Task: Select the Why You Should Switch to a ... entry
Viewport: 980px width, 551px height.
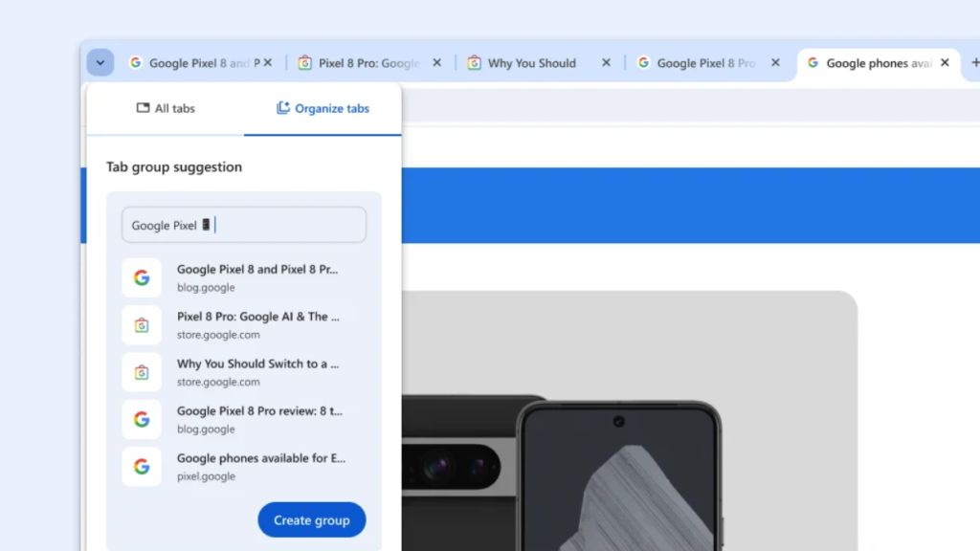Action: [244, 372]
